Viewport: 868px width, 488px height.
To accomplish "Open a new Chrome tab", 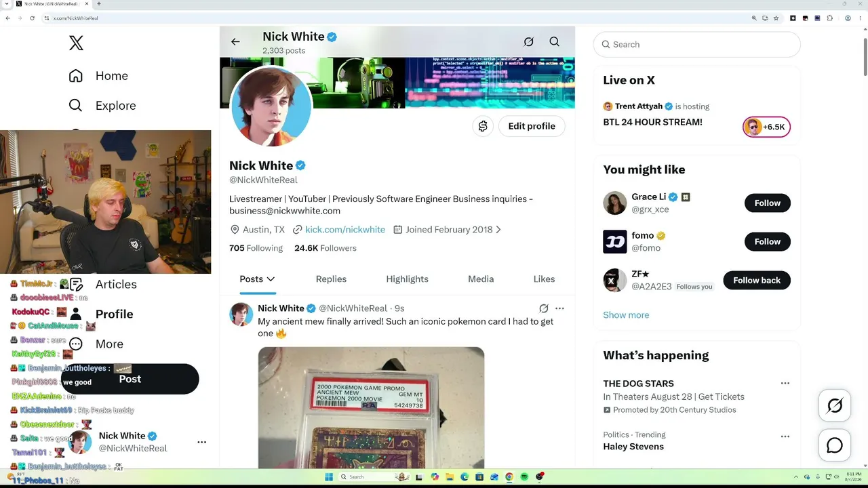I will point(99,4).
